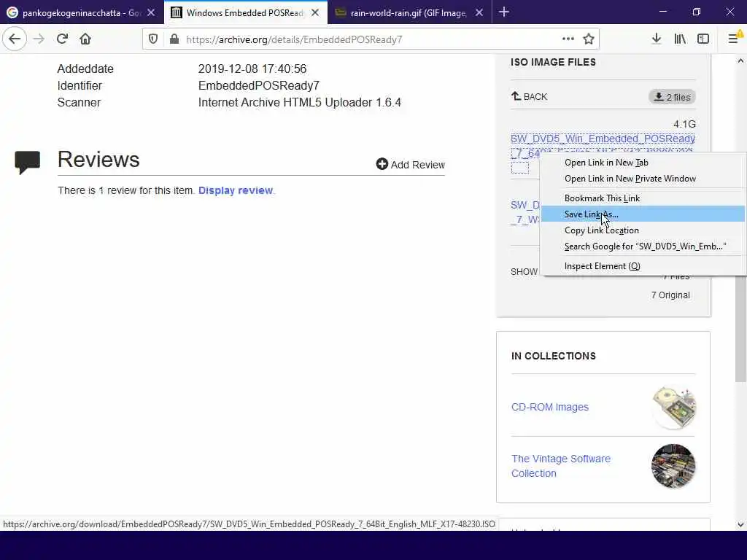The width and height of the screenshot is (747, 560).
Task: Click BACK in ISO image files
Action: click(530, 97)
